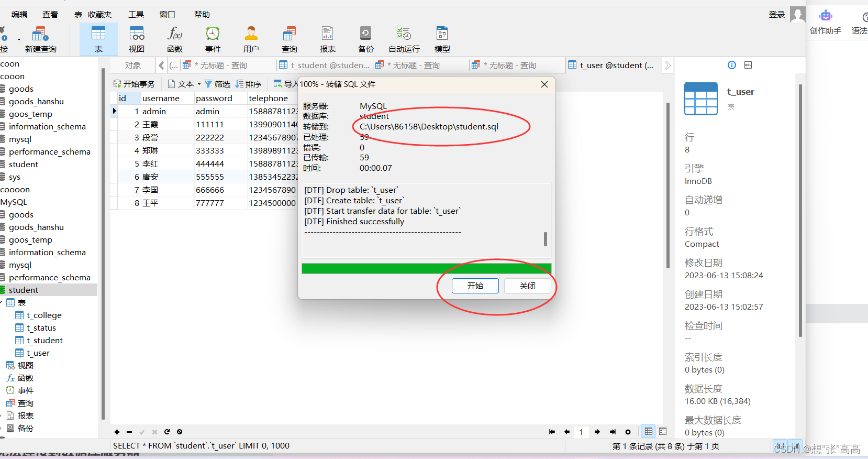Image resolution: width=868 pixels, height=459 pixels.
Task: Switch to grid view mode
Action: [x=649, y=431]
